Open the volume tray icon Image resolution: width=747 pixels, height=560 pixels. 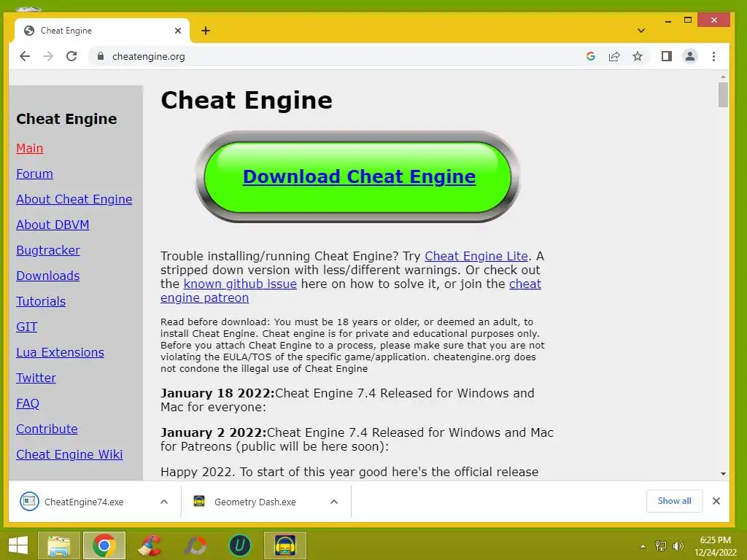(678, 546)
